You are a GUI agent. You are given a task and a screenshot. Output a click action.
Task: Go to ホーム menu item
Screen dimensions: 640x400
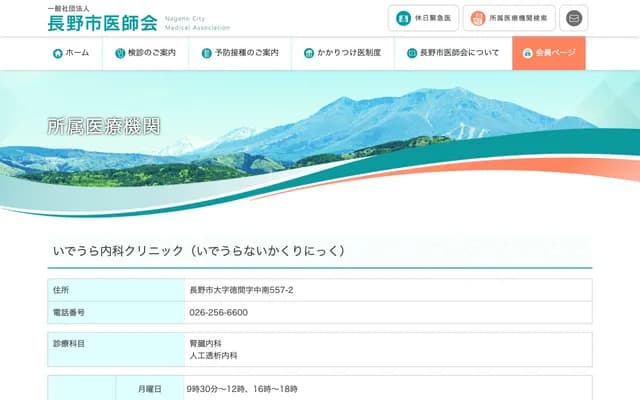(x=71, y=53)
